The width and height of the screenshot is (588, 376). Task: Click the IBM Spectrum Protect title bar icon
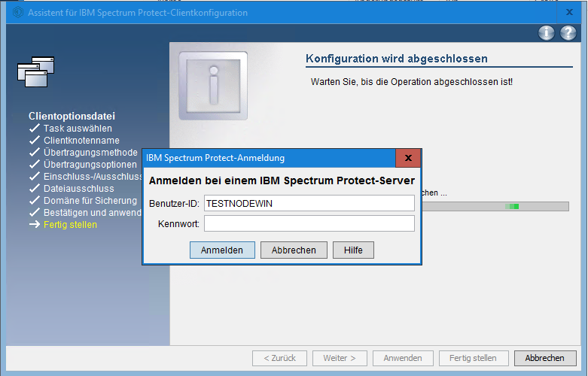tap(18, 13)
